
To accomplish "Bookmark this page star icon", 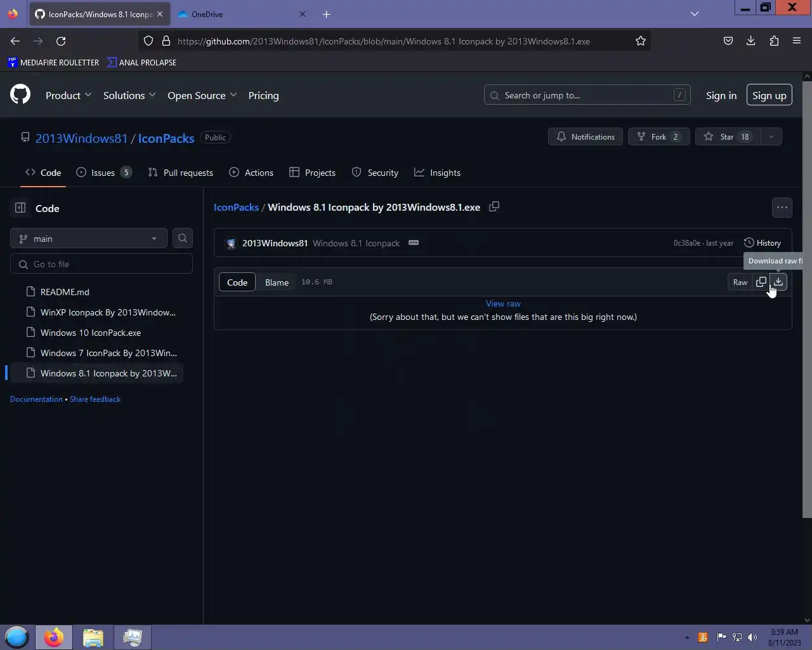I will tap(641, 41).
